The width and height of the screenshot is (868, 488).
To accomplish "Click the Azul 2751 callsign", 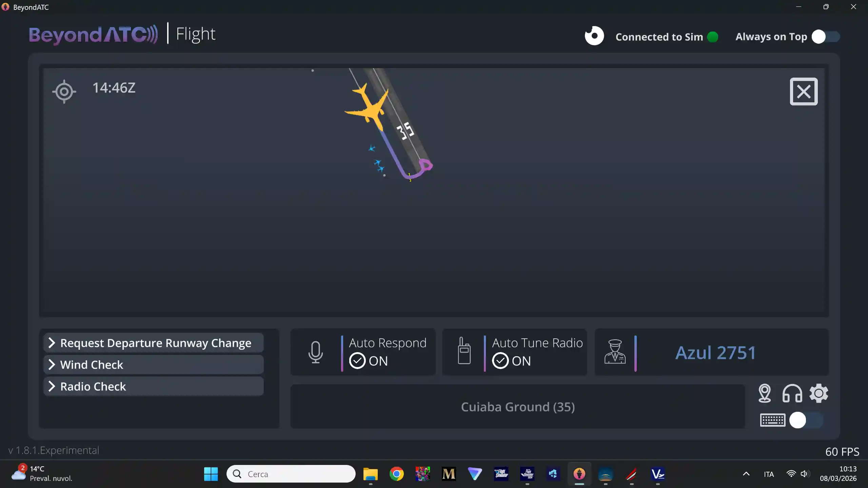I will pyautogui.click(x=715, y=352).
